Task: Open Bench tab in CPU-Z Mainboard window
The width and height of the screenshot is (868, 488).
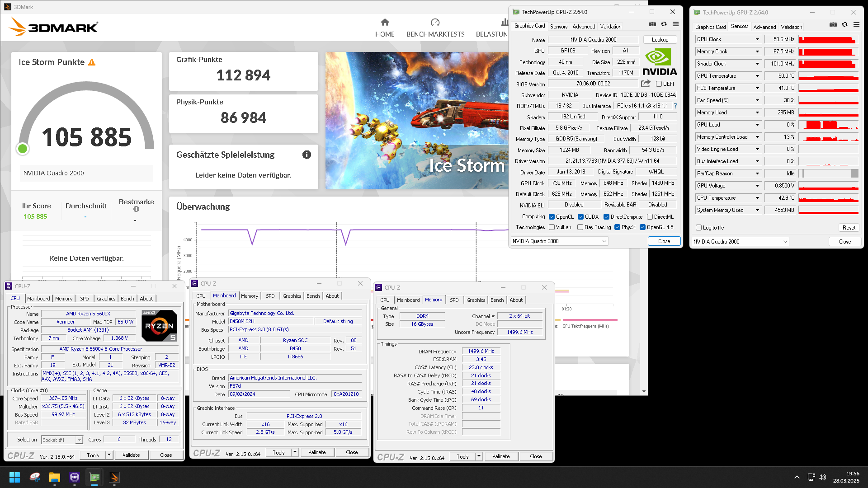Action: pos(313,296)
